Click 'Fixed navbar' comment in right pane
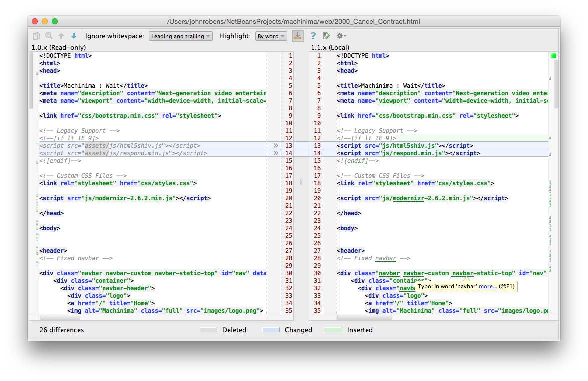Image resolution: width=588 pixels, height=381 pixels. [x=374, y=258]
